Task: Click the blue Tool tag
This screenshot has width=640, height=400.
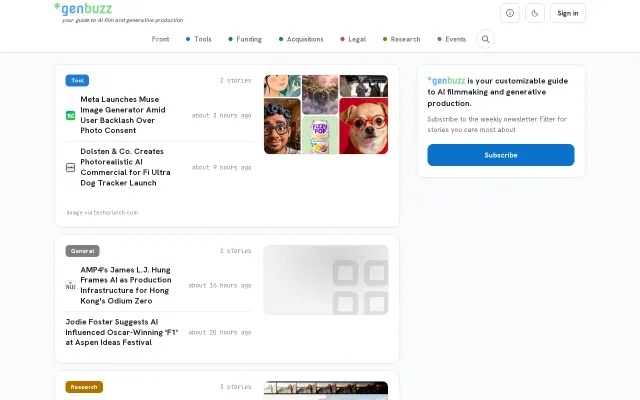Action: (77, 80)
